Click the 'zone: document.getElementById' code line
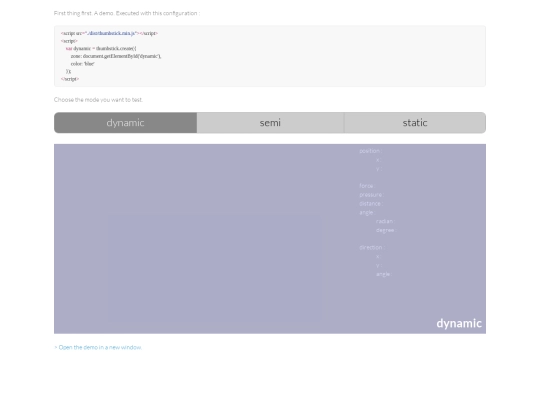Image resolution: width=540 pixels, height=405 pixels. pyautogui.click(x=116, y=56)
